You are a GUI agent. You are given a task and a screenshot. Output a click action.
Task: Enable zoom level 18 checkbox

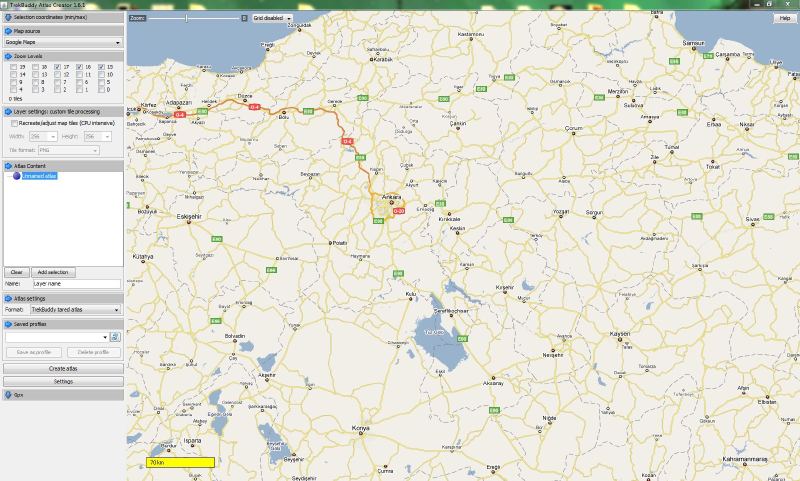coord(36,67)
